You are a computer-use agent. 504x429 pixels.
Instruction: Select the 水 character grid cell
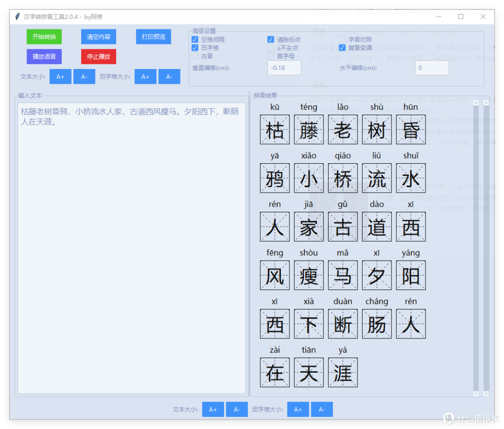411,178
